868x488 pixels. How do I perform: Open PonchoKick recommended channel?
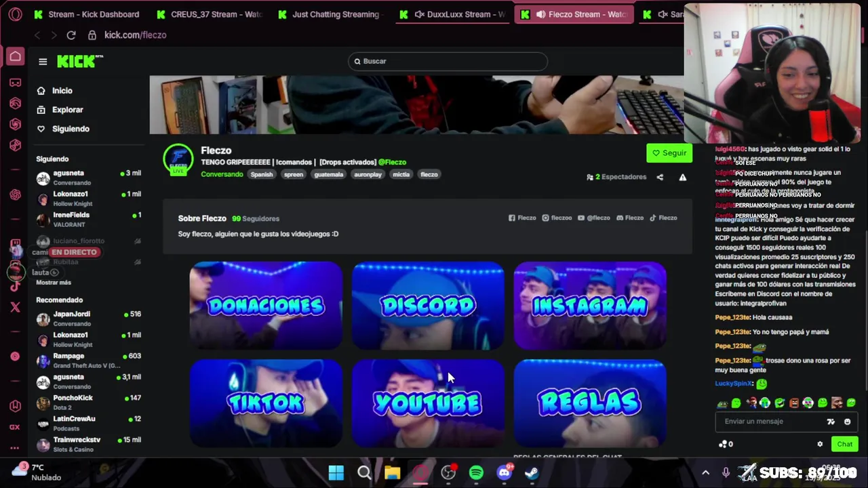click(x=89, y=403)
